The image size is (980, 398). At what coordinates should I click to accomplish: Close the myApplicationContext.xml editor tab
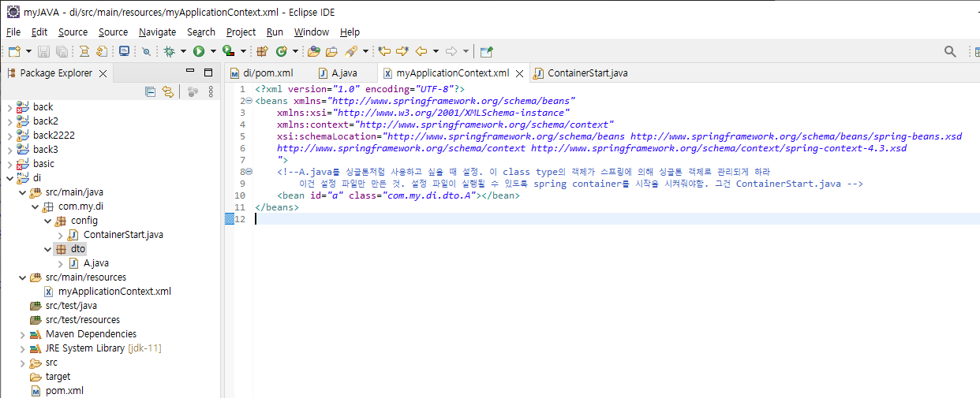519,74
